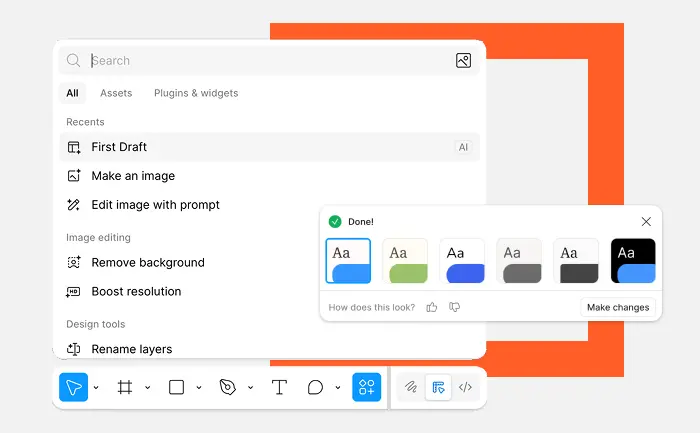Viewport: 700px width, 433px height.
Task: Select the Comment tool
Action: pos(315,387)
